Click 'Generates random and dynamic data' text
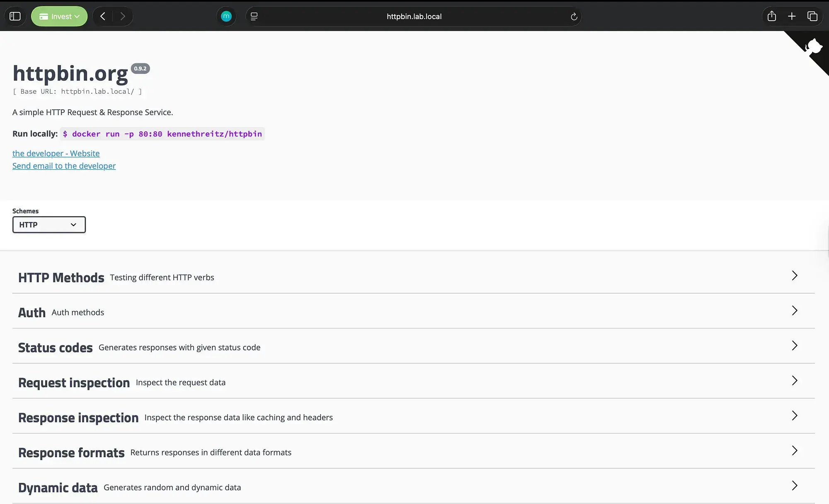829x504 pixels. point(172,487)
